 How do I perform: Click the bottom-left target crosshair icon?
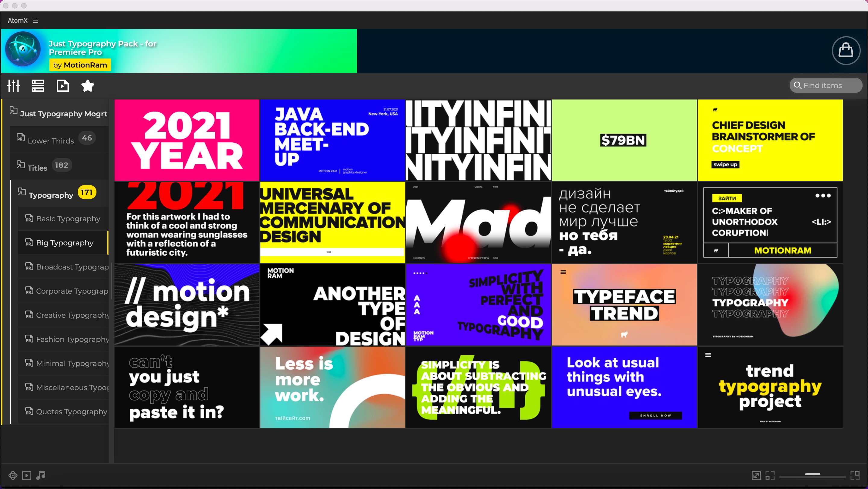(13, 475)
